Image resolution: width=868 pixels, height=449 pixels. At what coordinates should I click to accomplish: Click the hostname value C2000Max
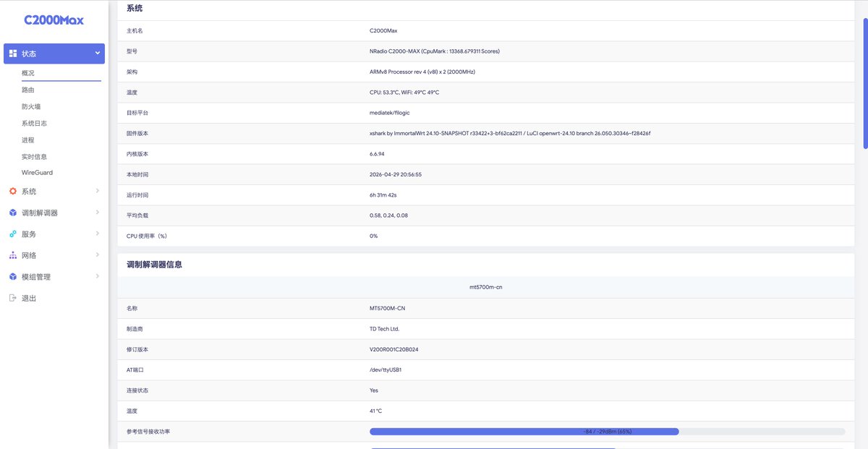pos(383,30)
